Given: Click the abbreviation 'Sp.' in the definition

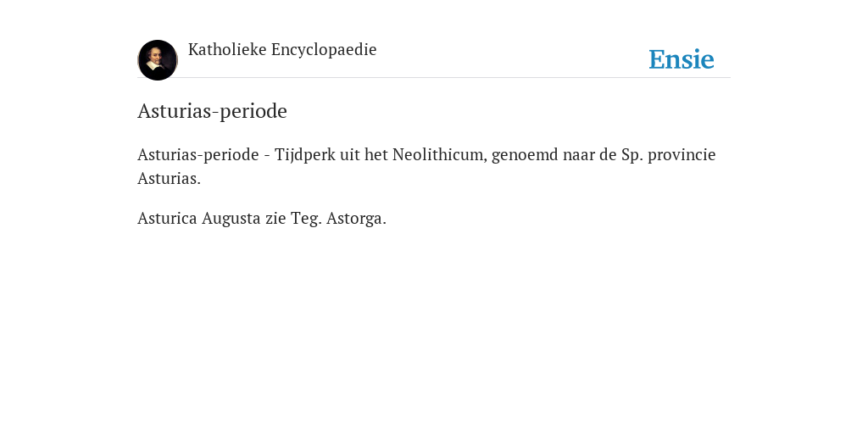Looking at the screenshot, I should click(x=632, y=154).
